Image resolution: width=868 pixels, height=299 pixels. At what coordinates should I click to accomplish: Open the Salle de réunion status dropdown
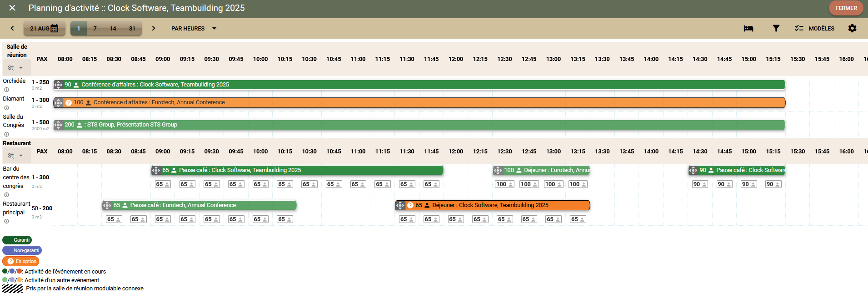(16, 68)
